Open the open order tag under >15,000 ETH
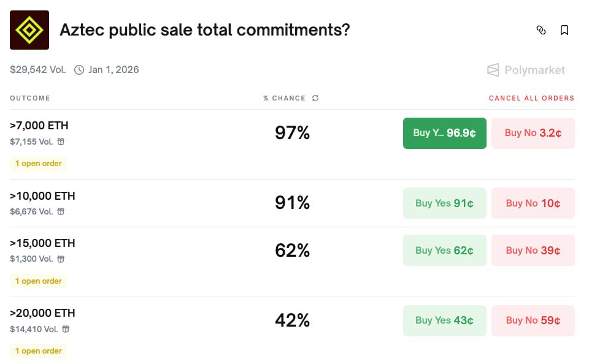This screenshot has width=589, height=364. 39,281
